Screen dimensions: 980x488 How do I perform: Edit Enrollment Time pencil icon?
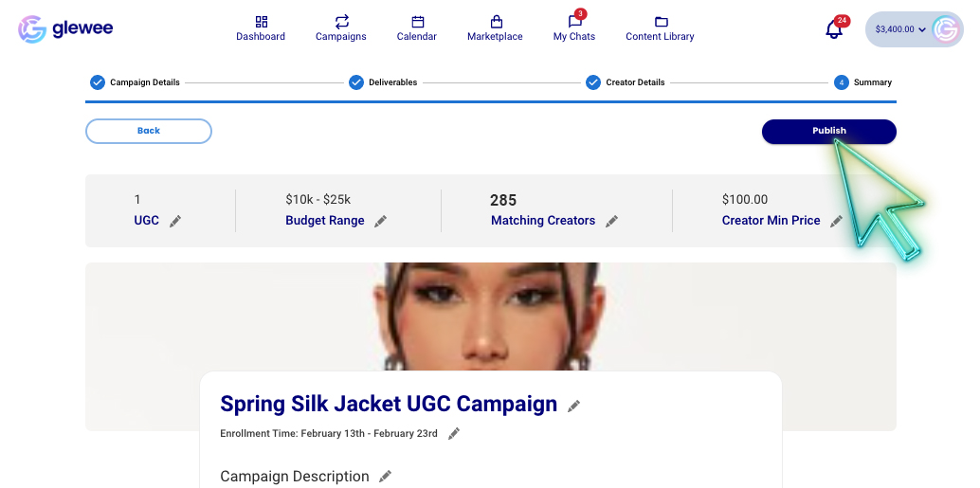click(x=454, y=434)
